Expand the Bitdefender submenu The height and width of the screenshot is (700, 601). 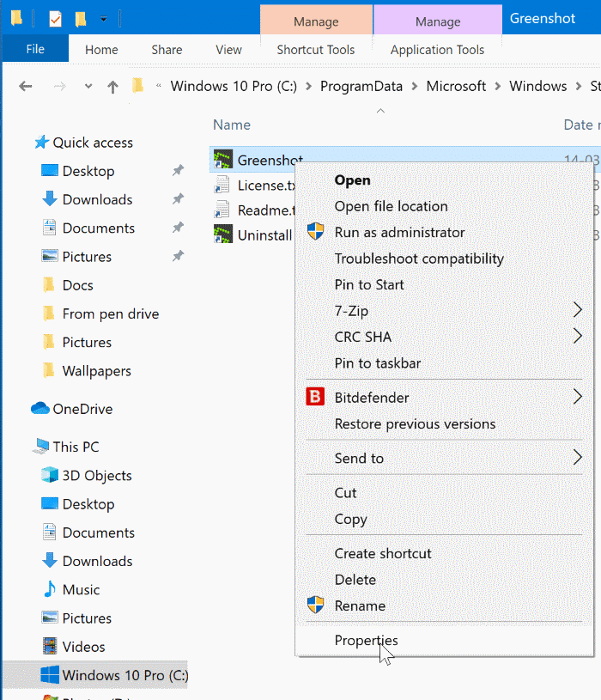(x=445, y=398)
